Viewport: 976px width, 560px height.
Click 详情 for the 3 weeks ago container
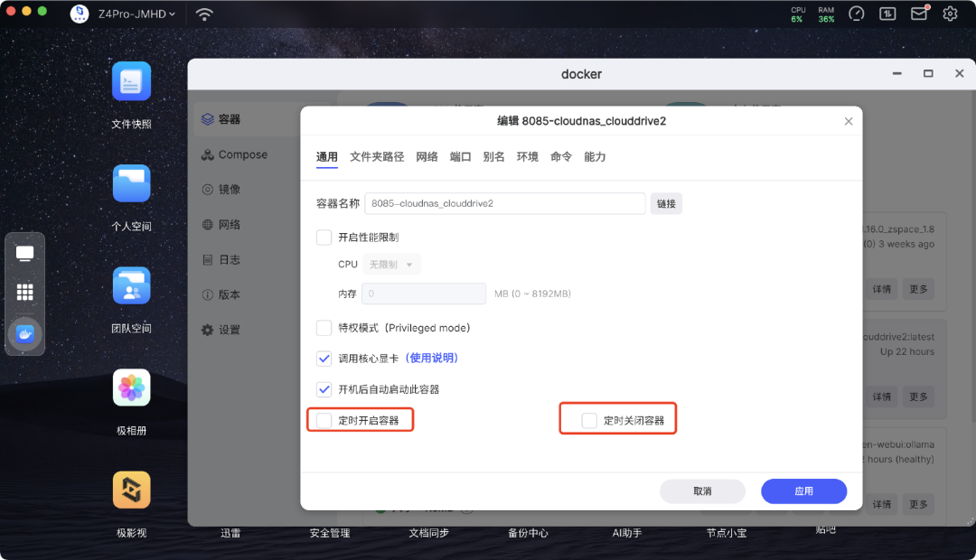tap(881, 289)
